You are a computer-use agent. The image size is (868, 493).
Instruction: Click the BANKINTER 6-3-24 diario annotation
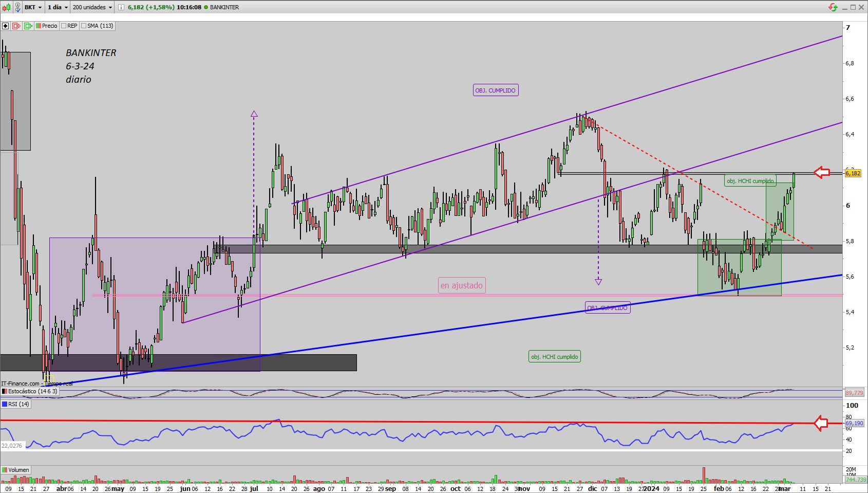click(91, 66)
